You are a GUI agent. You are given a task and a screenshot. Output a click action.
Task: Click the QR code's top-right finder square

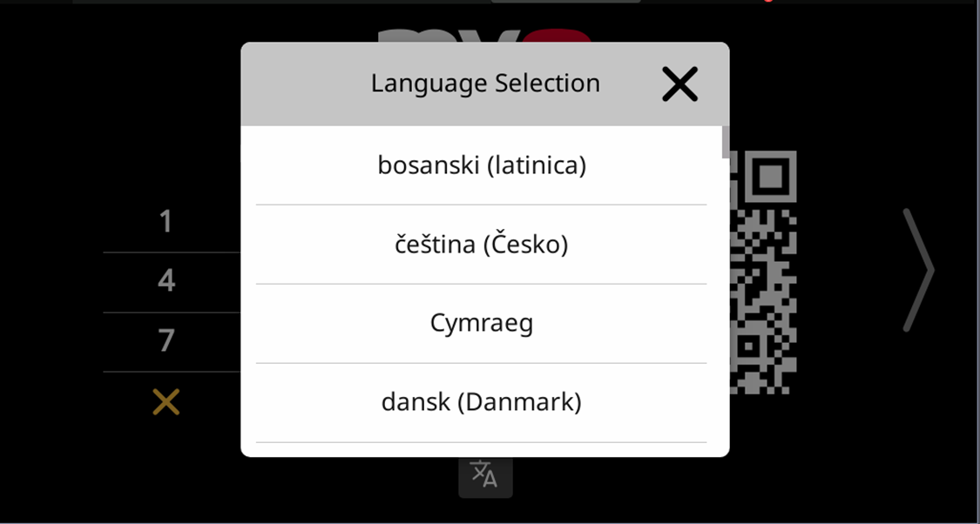click(771, 177)
